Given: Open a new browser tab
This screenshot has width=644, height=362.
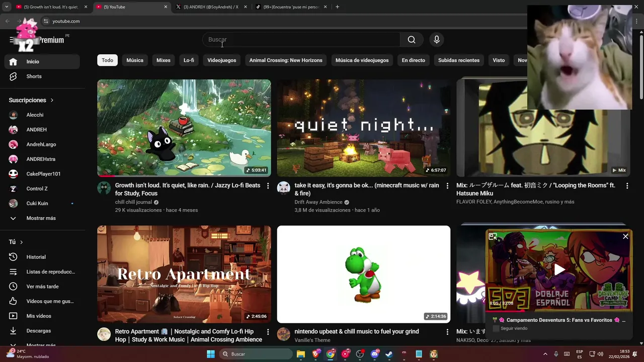Looking at the screenshot, I should point(337,7).
